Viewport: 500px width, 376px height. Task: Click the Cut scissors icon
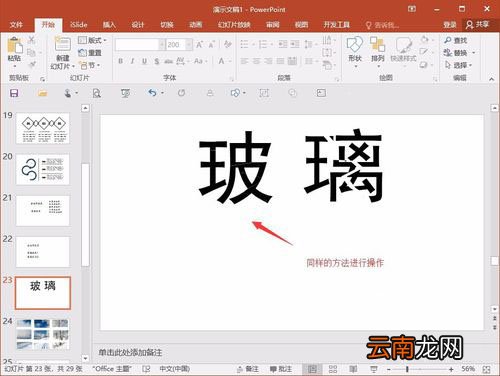click(32, 40)
